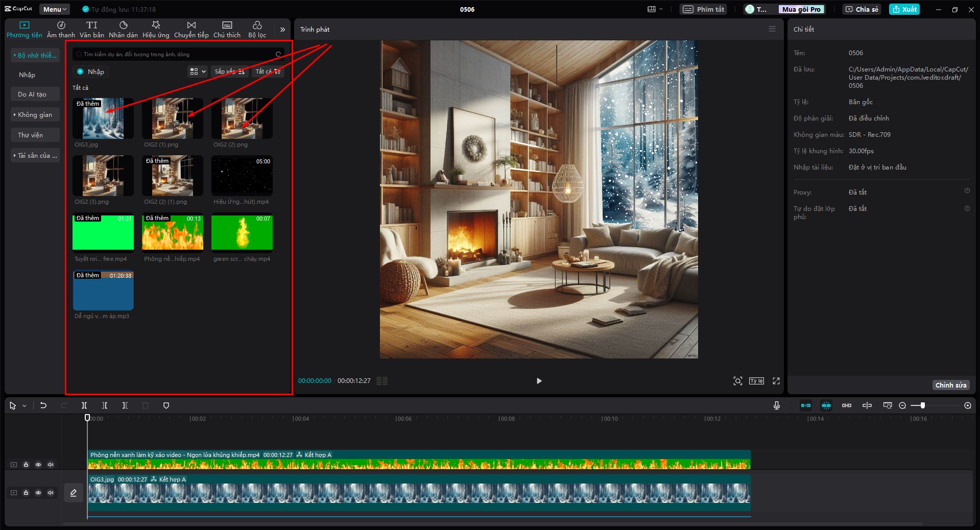This screenshot has height=530, width=980.
Task: Show Tự do đặt lớp phủ help icon
Action: [967, 208]
